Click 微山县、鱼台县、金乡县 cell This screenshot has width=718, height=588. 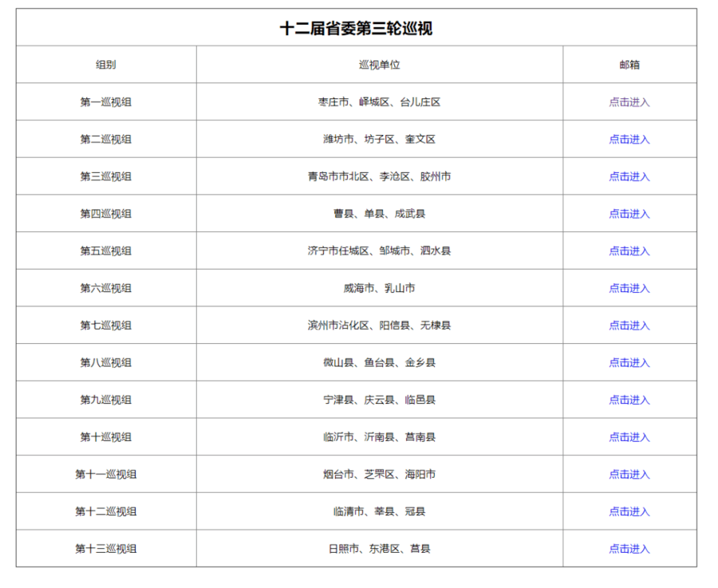tap(380, 363)
